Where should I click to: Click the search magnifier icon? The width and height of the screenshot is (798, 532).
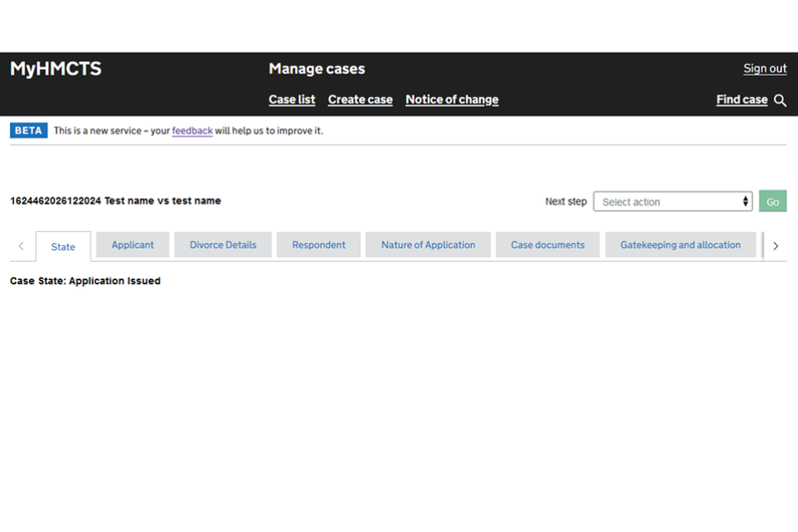[x=780, y=101]
